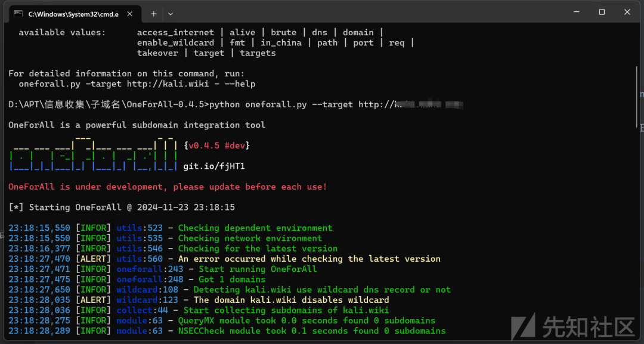Viewport: 644px width, 344px height.
Task: Click 'oneforall.py -target http://kali.wiki - --help'
Action: (x=137, y=83)
